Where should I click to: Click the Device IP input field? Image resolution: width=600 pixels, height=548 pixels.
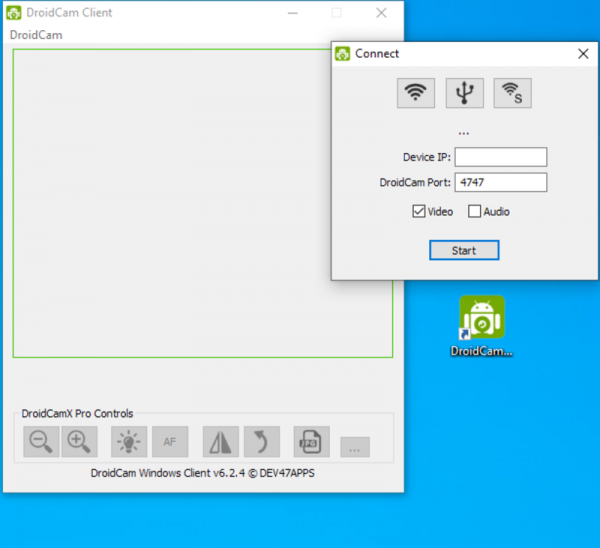pos(501,157)
